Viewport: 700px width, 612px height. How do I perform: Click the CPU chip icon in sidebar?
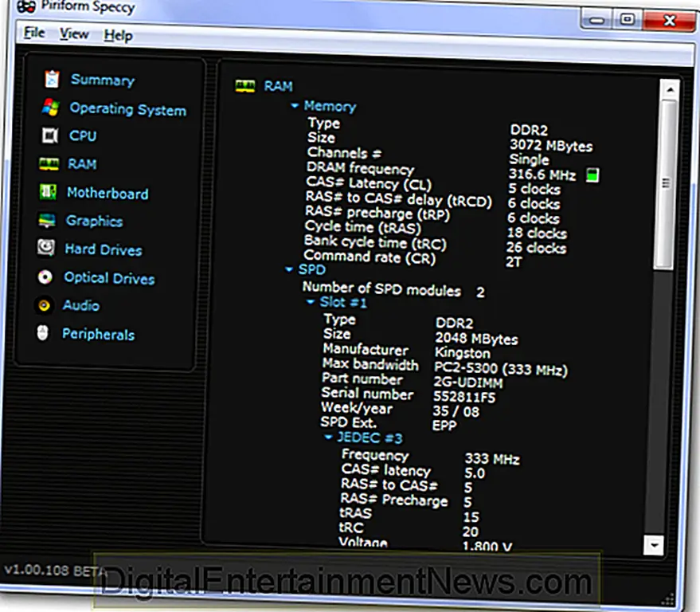point(49,135)
